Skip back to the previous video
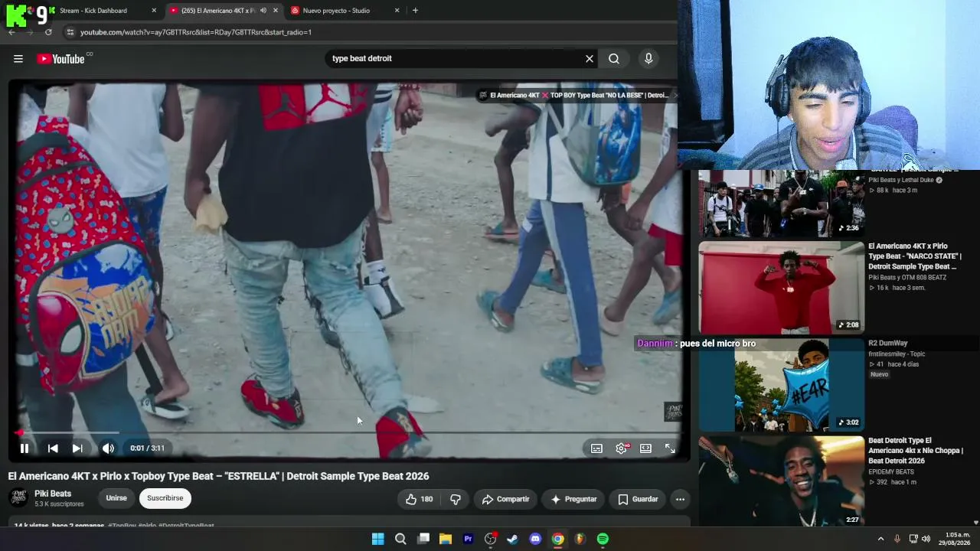The image size is (980, 551). pos(53,448)
